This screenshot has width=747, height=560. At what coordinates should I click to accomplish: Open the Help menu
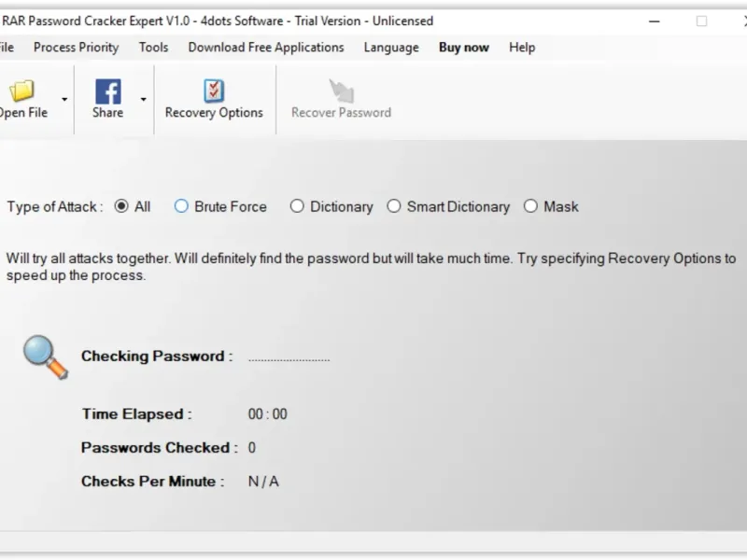pos(522,48)
